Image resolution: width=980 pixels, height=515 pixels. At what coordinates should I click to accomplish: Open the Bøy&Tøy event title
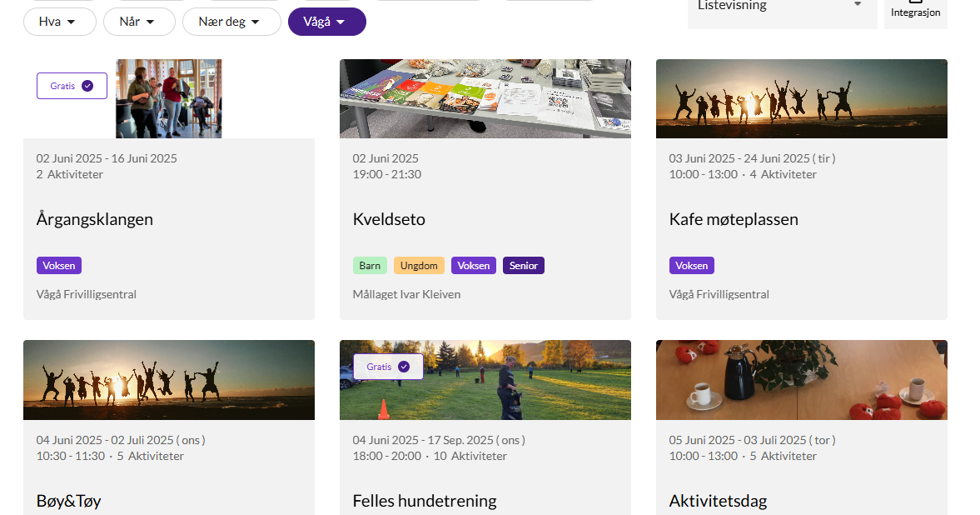(69, 501)
